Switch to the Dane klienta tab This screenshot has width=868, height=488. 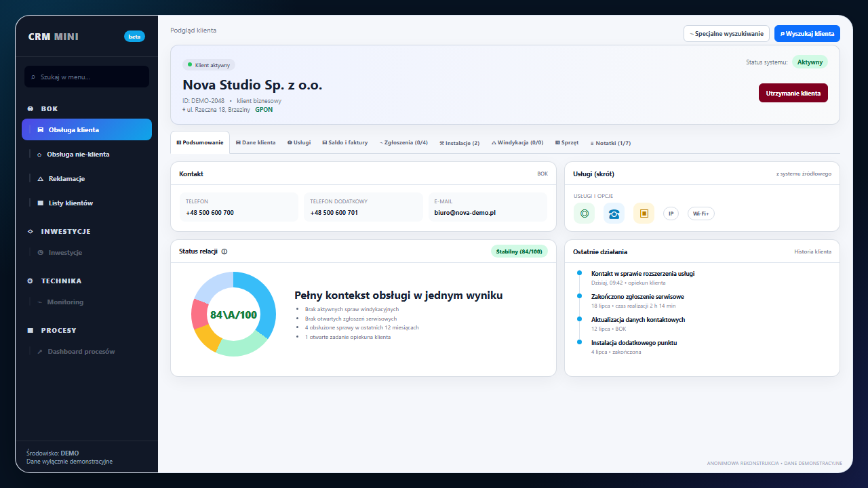click(x=256, y=143)
